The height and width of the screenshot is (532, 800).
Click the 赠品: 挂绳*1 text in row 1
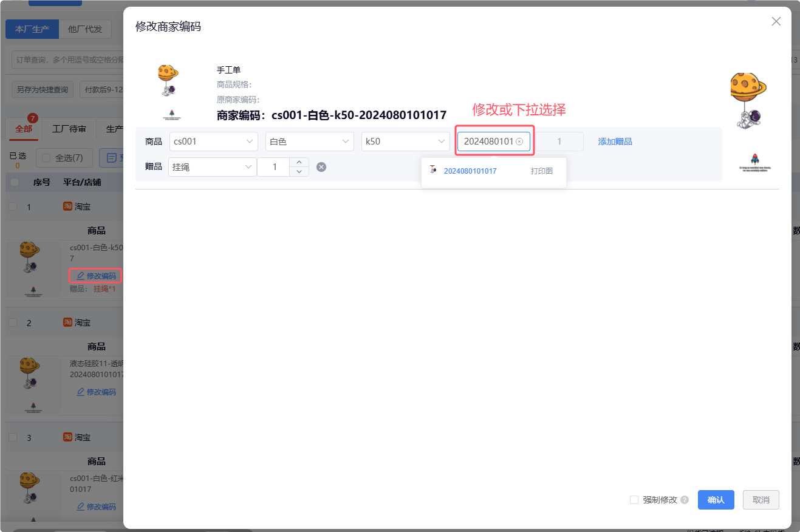(92, 288)
